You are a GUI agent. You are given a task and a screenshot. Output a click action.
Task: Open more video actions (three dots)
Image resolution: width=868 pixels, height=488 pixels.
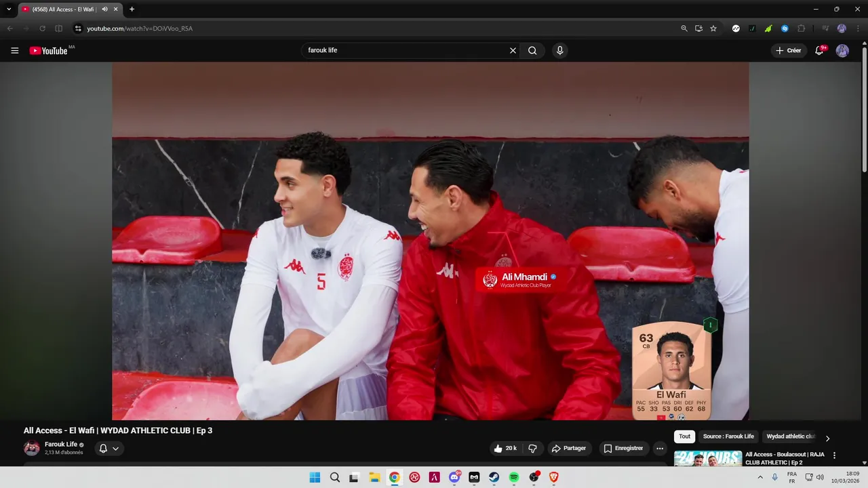pyautogui.click(x=659, y=448)
